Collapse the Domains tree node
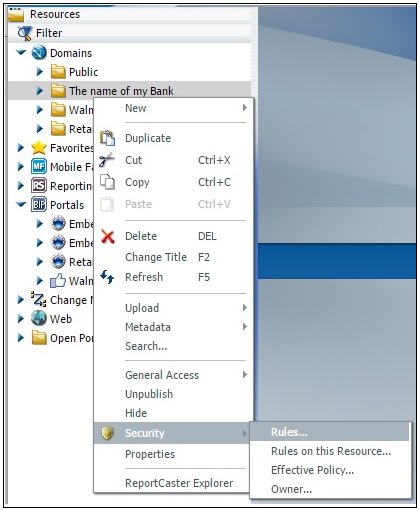This screenshot has width=419, height=510. 21,52
